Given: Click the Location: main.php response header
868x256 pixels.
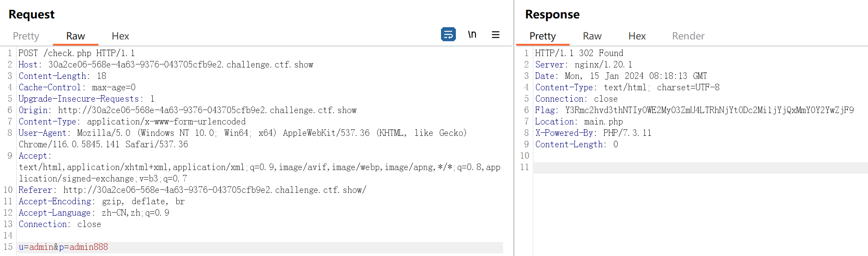Looking at the screenshot, I should click(x=579, y=121).
